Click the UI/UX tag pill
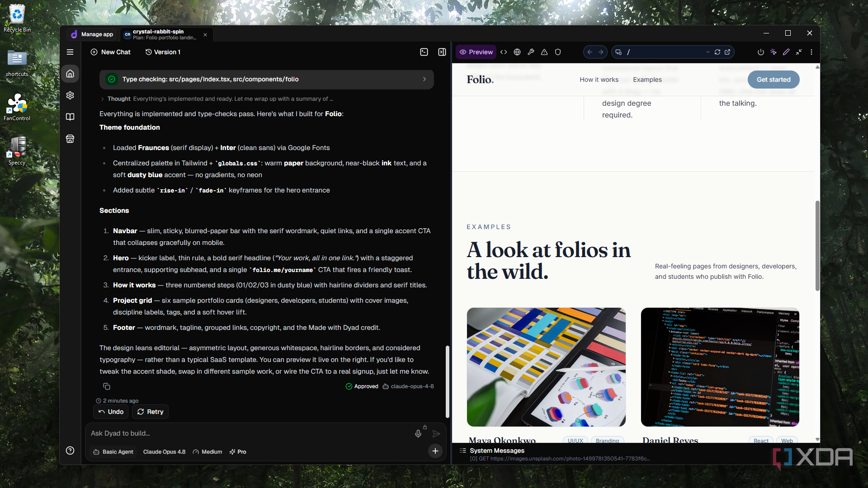The image size is (868, 488). pyautogui.click(x=576, y=441)
